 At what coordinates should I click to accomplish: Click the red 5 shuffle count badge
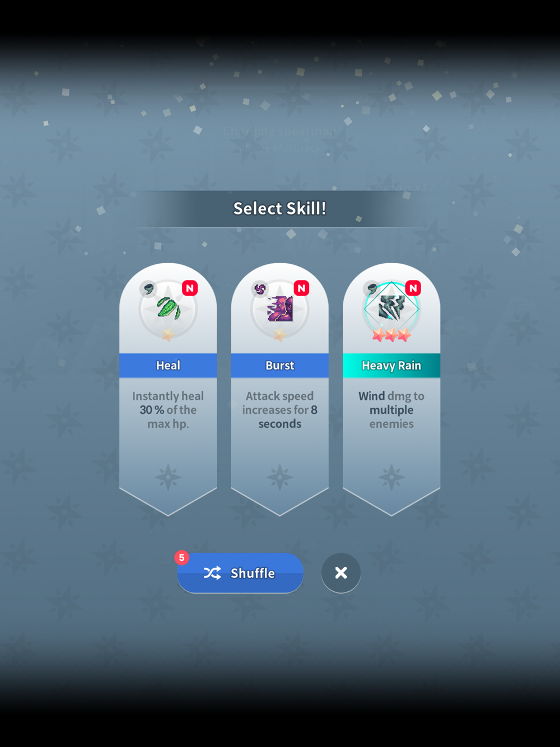point(181,558)
